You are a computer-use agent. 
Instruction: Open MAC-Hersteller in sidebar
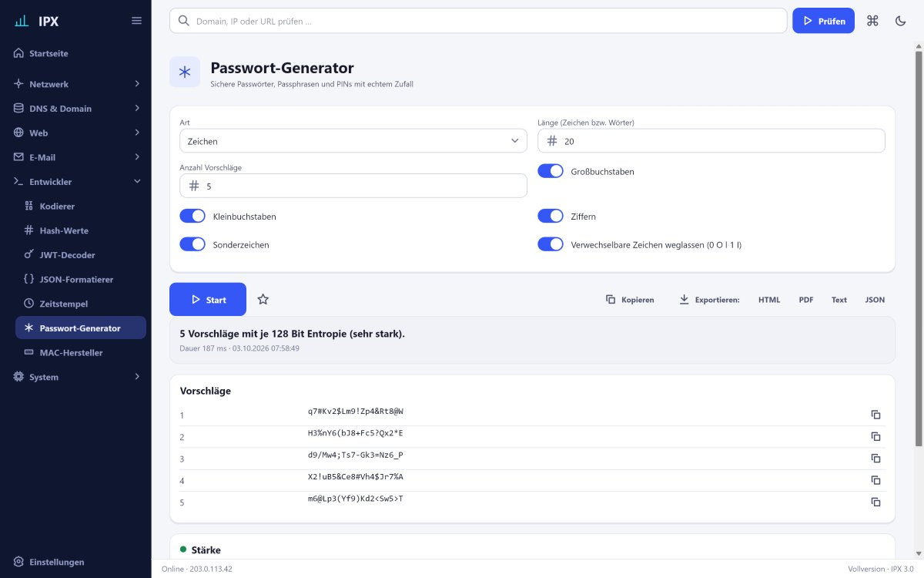pyautogui.click(x=81, y=352)
